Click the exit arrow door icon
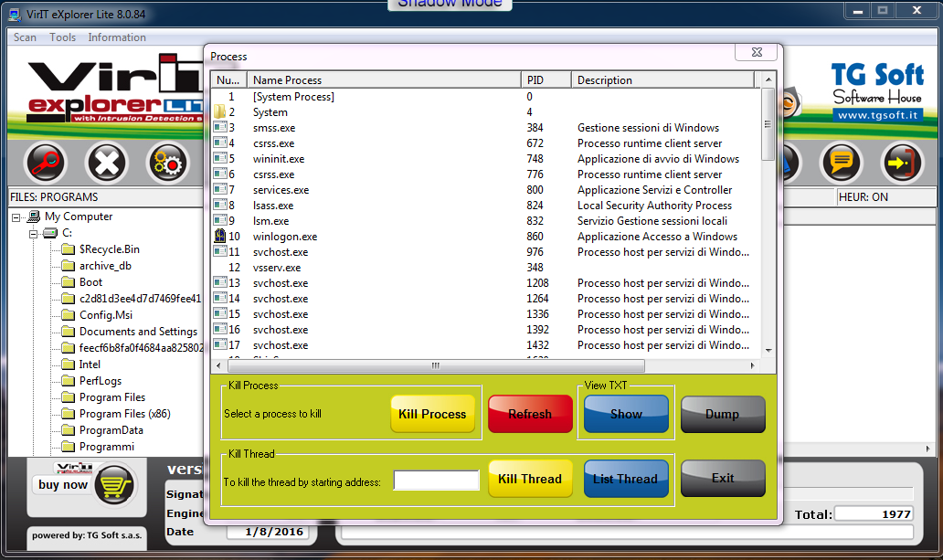943x560 pixels. (901, 163)
